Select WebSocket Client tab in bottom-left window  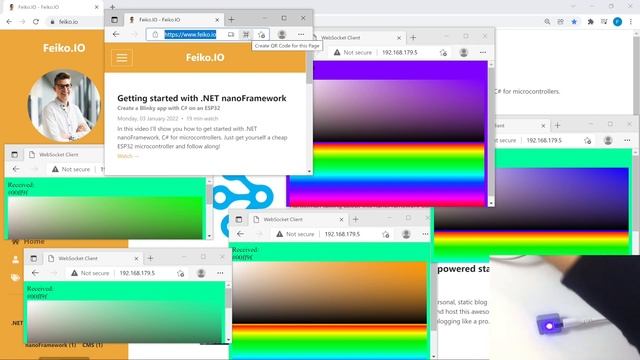94,258
